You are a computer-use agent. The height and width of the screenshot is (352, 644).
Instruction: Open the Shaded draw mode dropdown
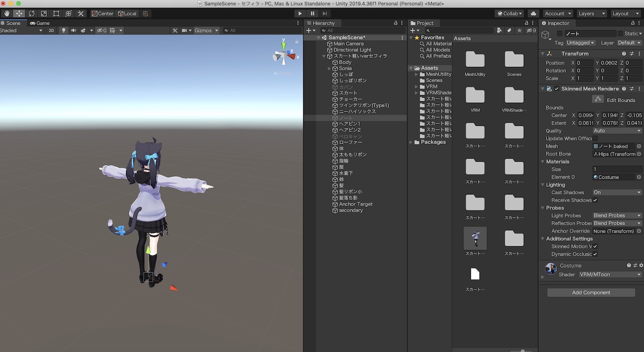pos(20,30)
